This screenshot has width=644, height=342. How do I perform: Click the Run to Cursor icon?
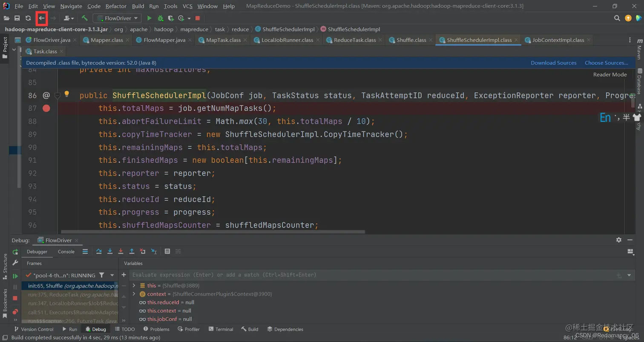pos(154,251)
